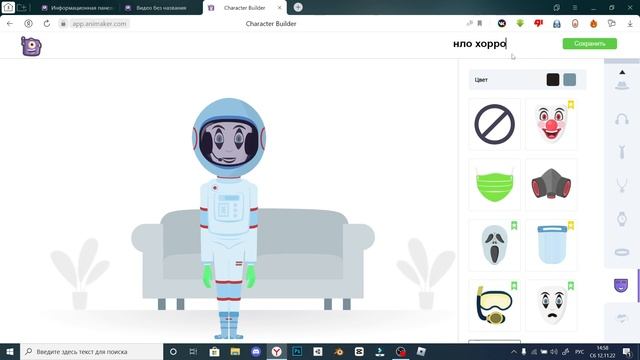This screenshot has height=360, width=640.
Task: Select the astronaut character on canvas
Action: point(229,218)
